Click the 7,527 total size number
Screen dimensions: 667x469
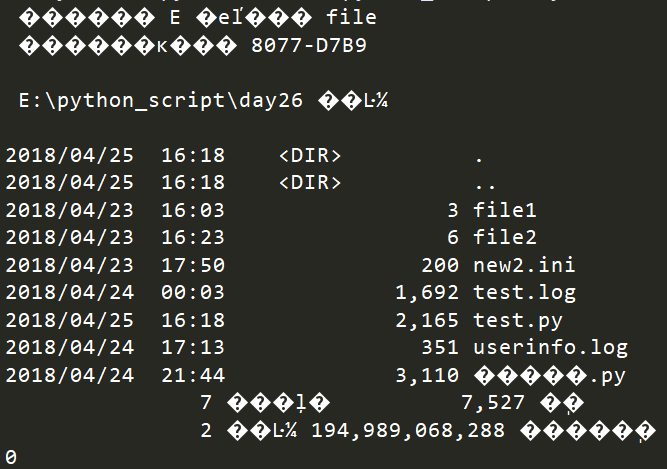pyautogui.click(x=493, y=403)
